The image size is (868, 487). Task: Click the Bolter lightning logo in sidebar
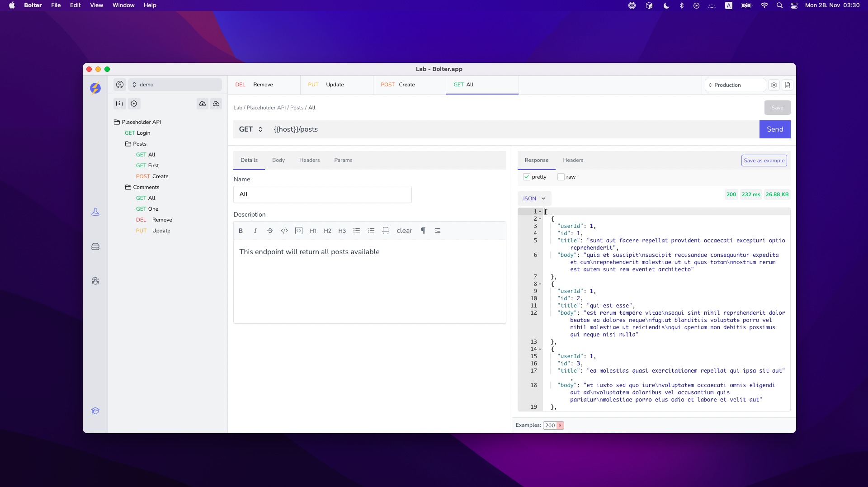95,88
